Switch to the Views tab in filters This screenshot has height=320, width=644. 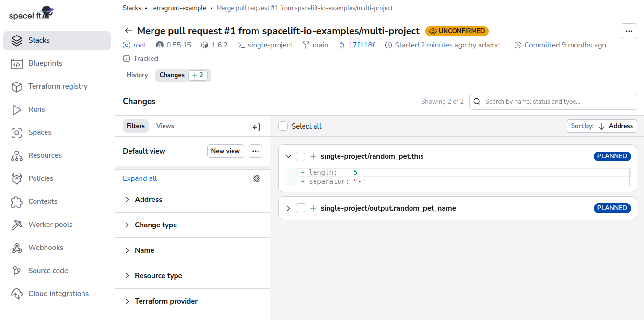pos(165,126)
